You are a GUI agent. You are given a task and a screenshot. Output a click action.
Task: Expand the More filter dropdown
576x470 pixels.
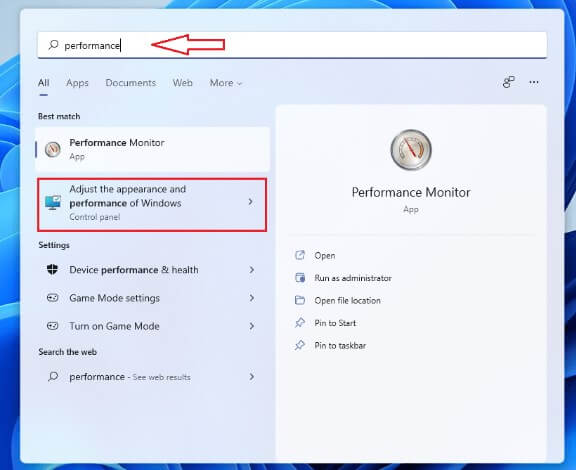click(x=226, y=83)
